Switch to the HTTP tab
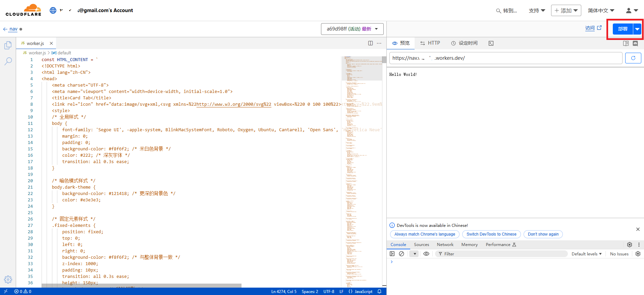644x295 pixels. pyautogui.click(x=430, y=43)
